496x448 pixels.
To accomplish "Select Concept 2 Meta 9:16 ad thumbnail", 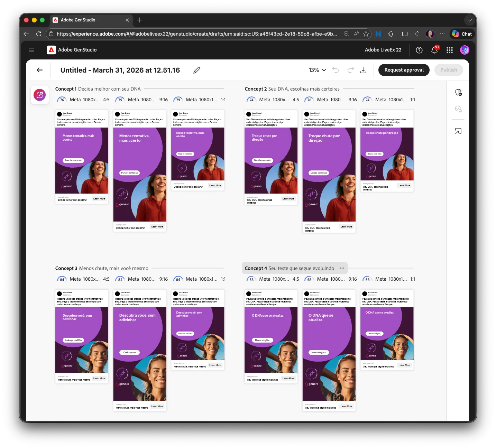I will (329, 171).
